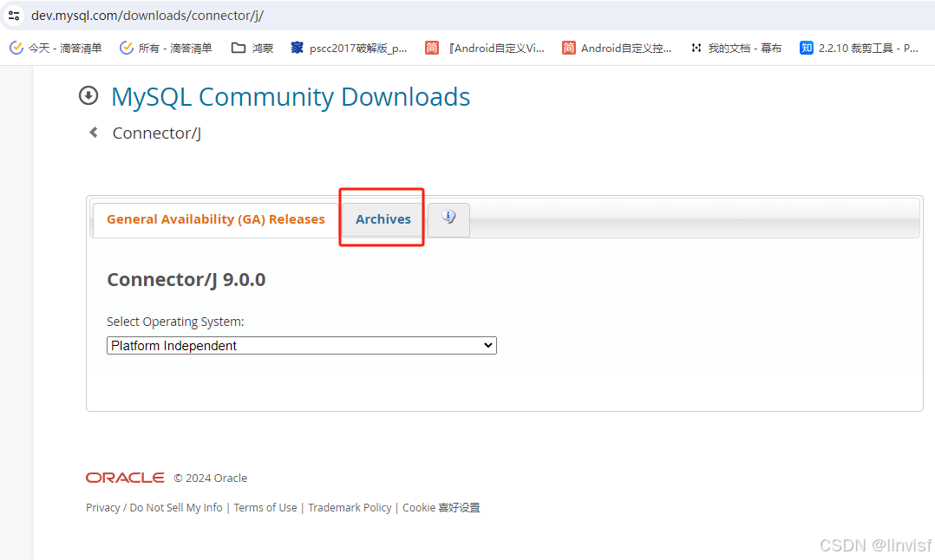Open the Select Operating System dropdown
Screen dimensions: 935x560
coord(302,346)
